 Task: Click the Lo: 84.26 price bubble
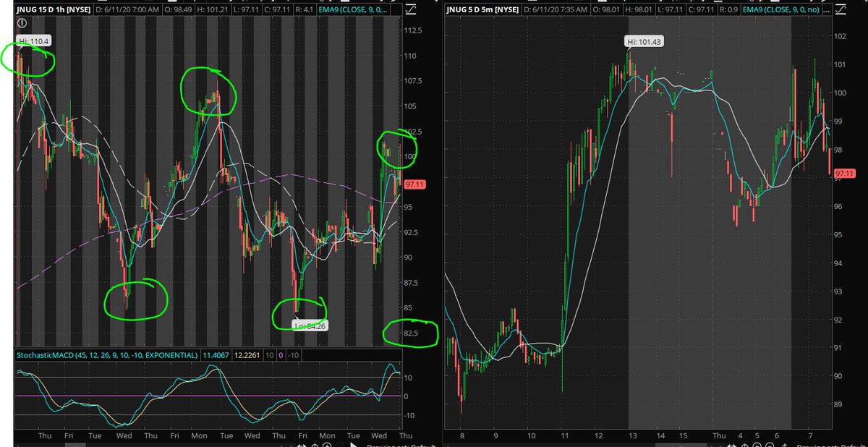pos(310,325)
